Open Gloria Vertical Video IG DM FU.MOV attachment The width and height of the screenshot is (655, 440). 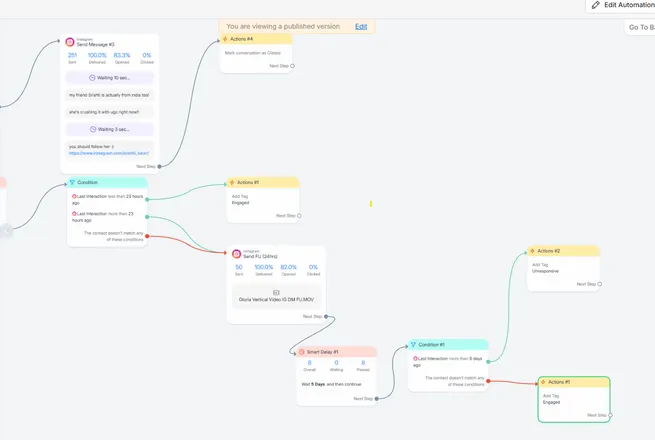click(276, 299)
